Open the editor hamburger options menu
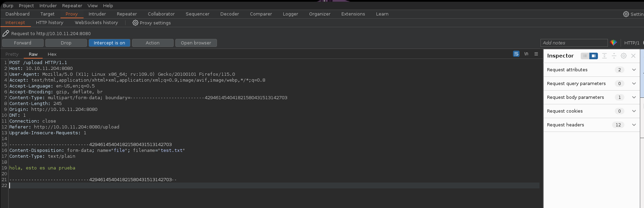The width and height of the screenshot is (644, 208). click(536, 54)
